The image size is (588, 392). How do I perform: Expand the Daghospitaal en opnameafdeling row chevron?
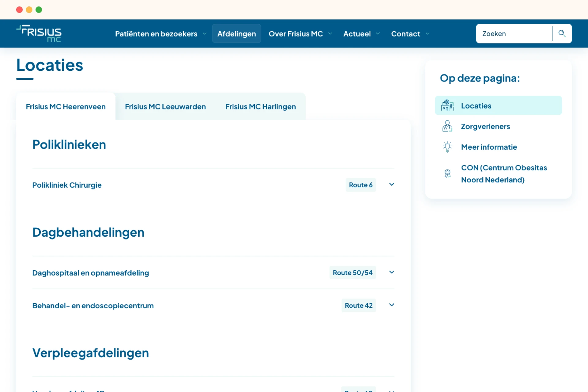click(391, 272)
